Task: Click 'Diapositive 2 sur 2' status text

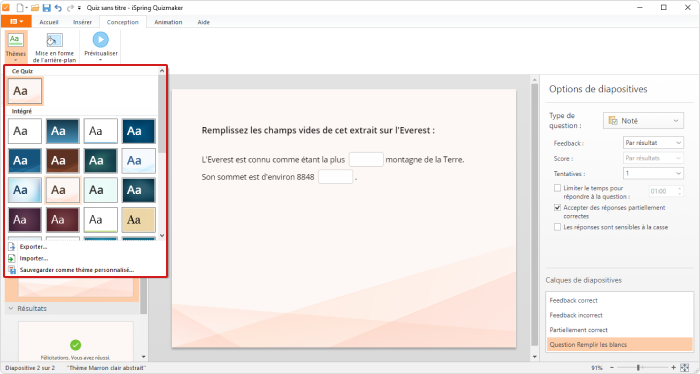Action: pyautogui.click(x=30, y=368)
